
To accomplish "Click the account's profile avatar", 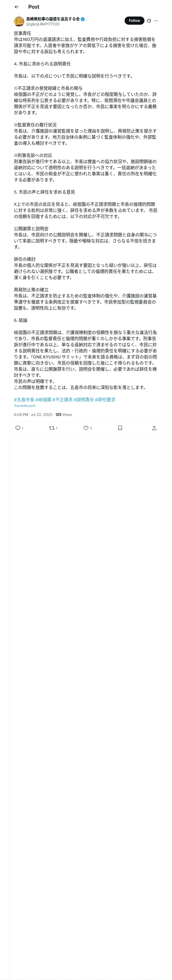I will [19, 21].
